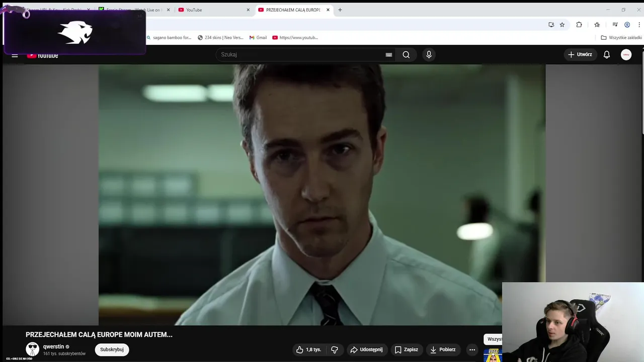This screenshot has width=644, height=362.
Task: Open Wszystkie zakładki bookmarks folder
Action: pyautogui.click(x=621, y=38)
